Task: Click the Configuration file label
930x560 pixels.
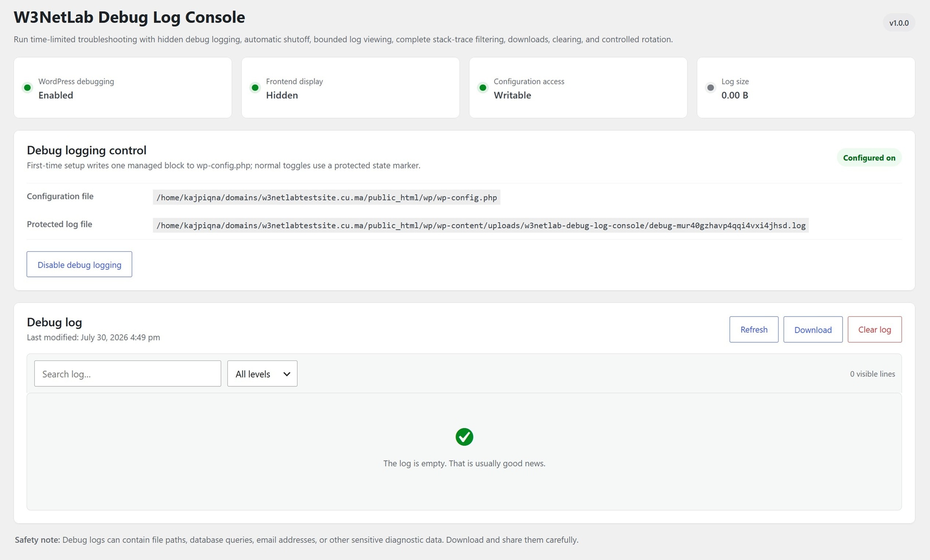Action: tap(60, 196)
